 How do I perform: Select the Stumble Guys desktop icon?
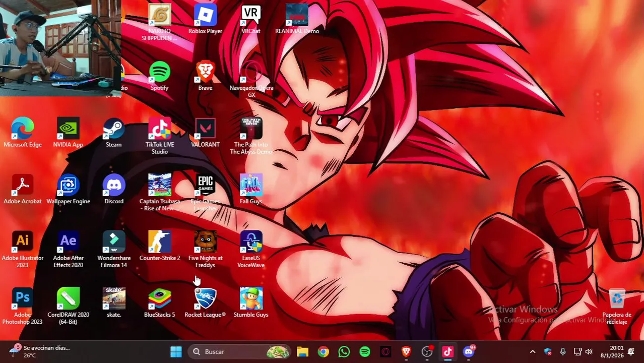(251, 303)
